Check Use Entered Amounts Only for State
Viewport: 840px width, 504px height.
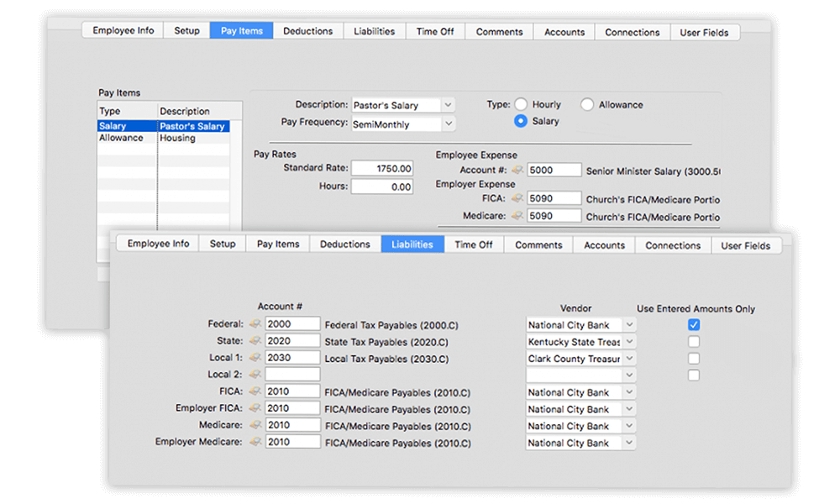(694, 341)
